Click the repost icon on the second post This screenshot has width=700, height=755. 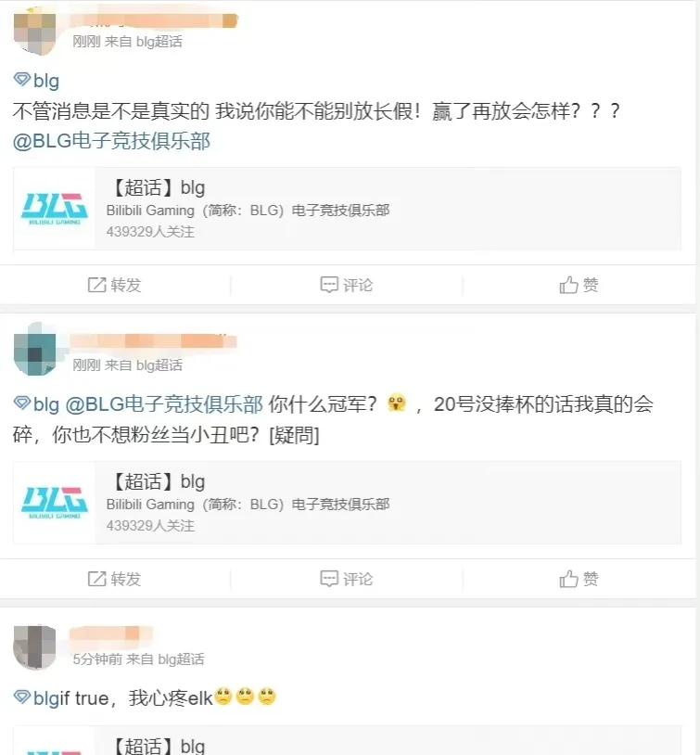(96, 579)
